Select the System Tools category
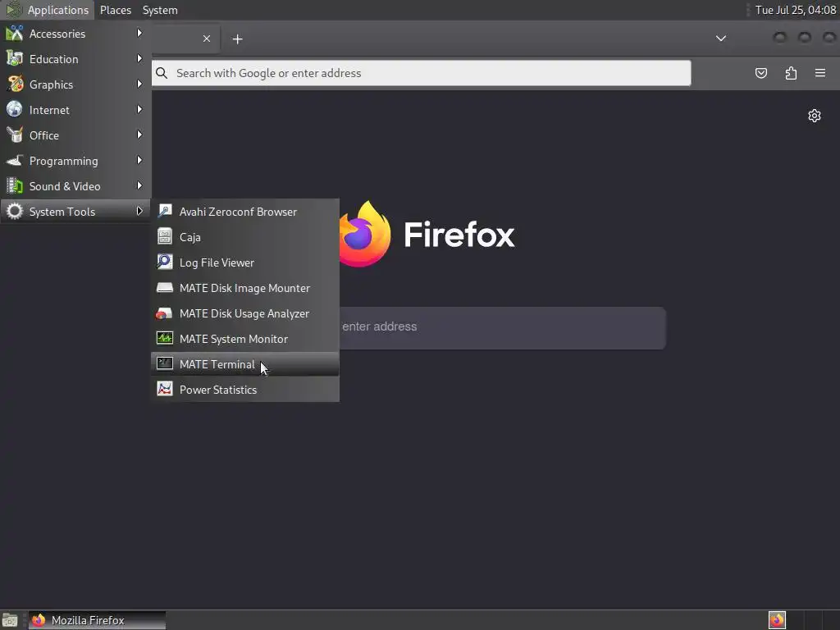Image resolution: width=840 pixels, height=630 pixels. click(x=75, y=212)
